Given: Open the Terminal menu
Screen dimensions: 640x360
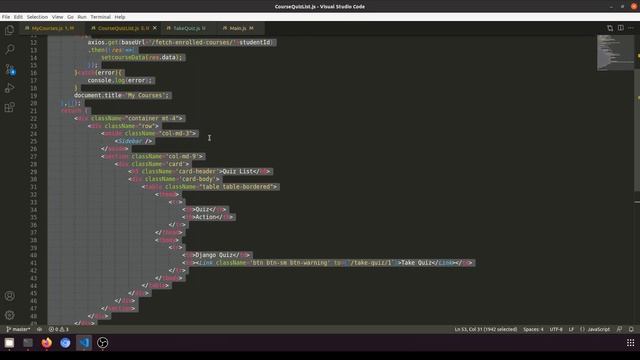Looking at the screenshot, I should [x=100, y=17].
